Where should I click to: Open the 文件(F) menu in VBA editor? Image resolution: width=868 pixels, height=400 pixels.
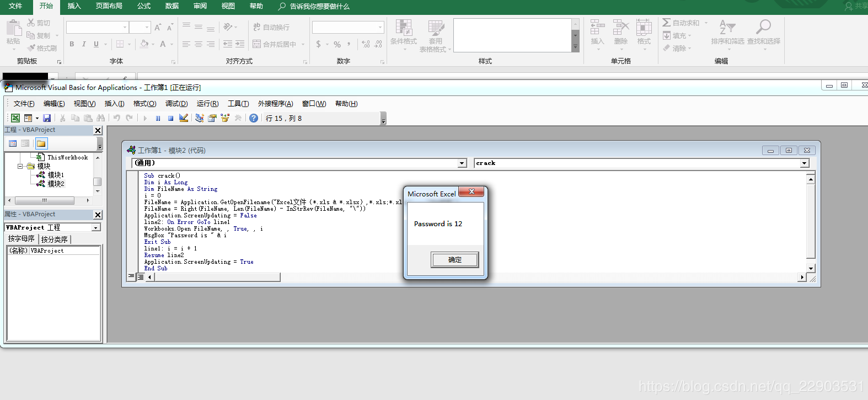tap(24, 104)
